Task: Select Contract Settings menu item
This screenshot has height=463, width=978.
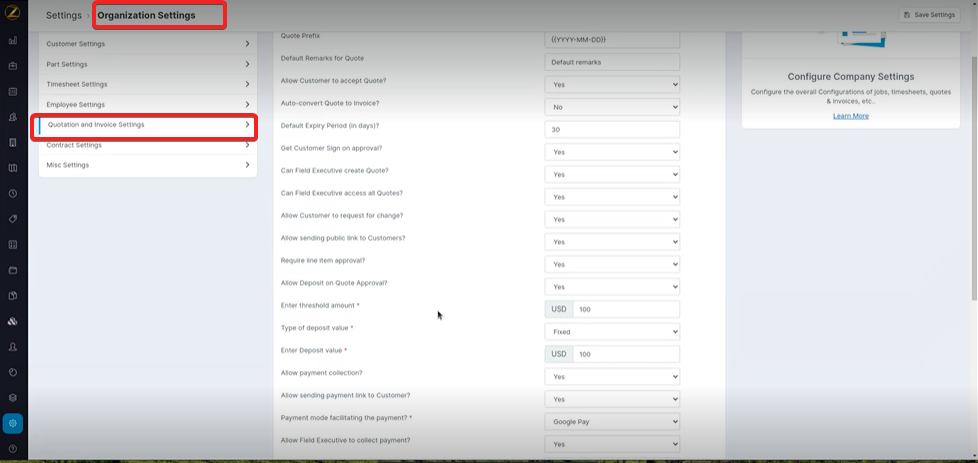Action: click(x=147, y=145)
